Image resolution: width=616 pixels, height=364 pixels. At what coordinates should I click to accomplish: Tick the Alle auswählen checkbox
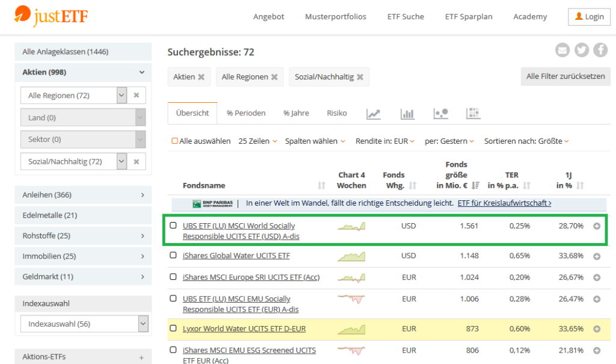(175, 141)
